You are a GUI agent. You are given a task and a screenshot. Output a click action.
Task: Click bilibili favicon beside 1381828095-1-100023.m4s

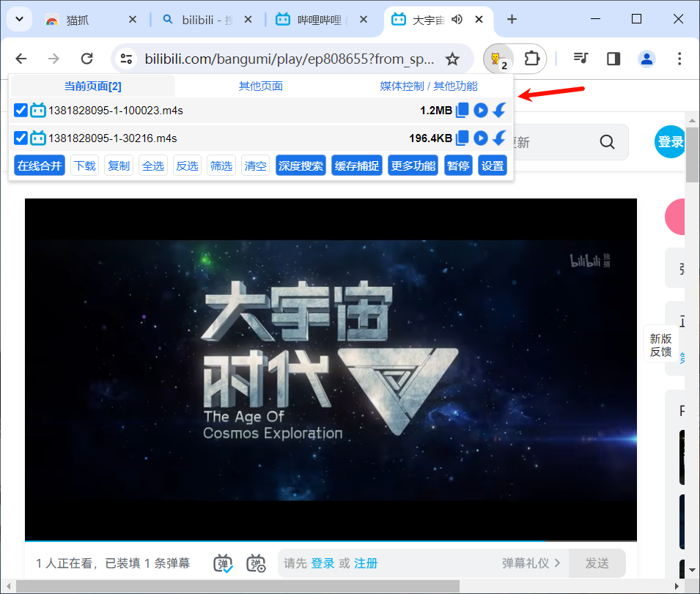click(38, 110)
